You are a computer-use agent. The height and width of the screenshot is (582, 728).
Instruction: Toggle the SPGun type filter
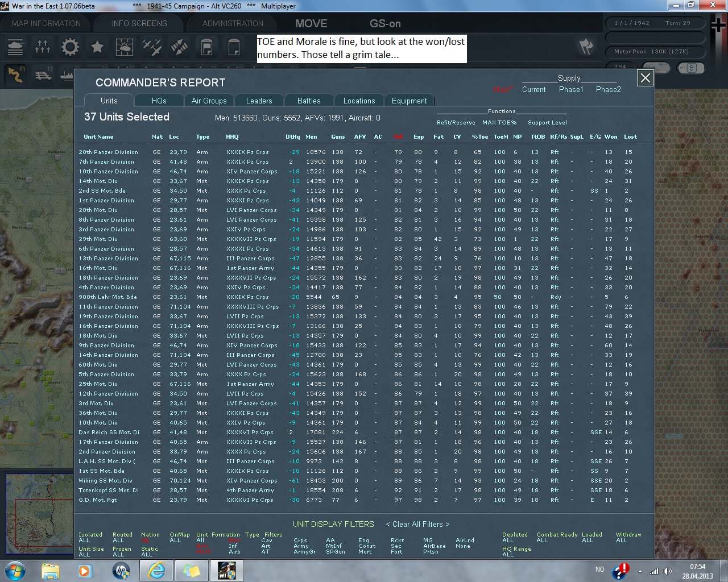(336, 552)
